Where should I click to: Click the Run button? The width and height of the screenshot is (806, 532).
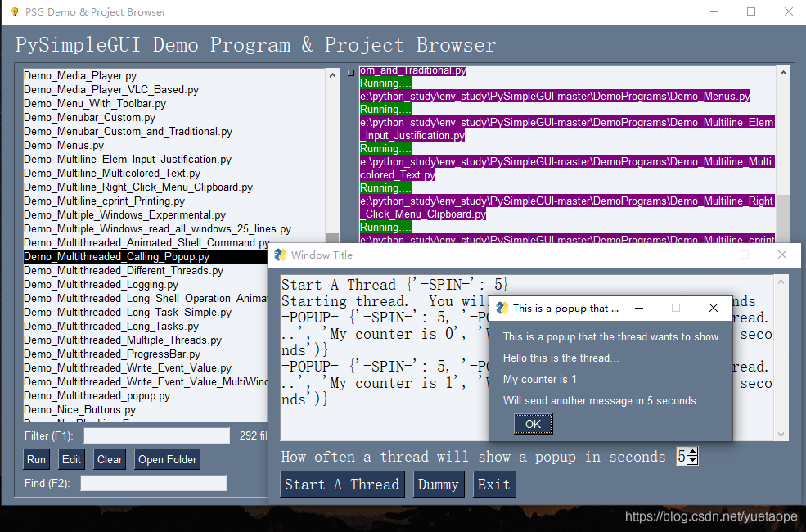tap(36, 459)
